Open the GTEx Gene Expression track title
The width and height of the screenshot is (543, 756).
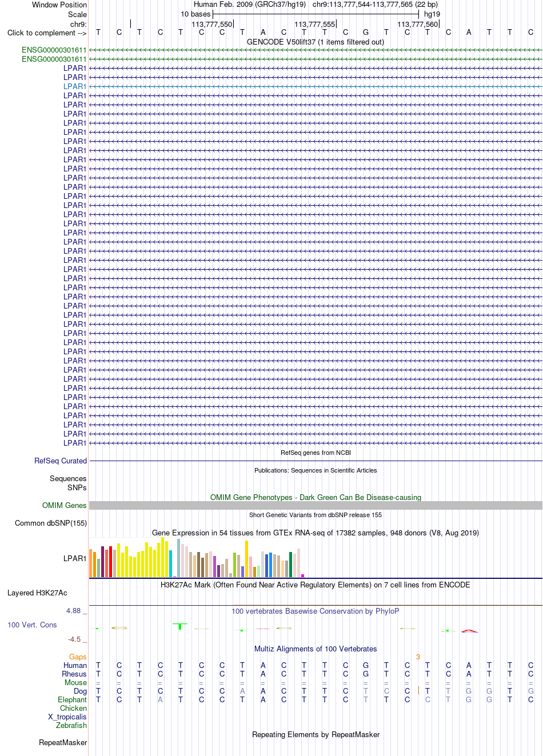[316, 533]
